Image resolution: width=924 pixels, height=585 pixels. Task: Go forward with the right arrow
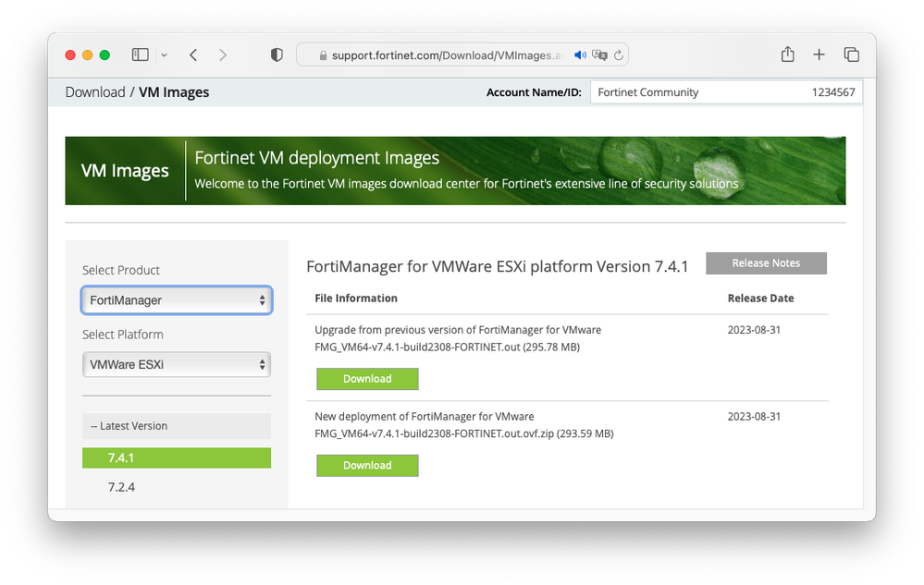[x=223, y=55]
